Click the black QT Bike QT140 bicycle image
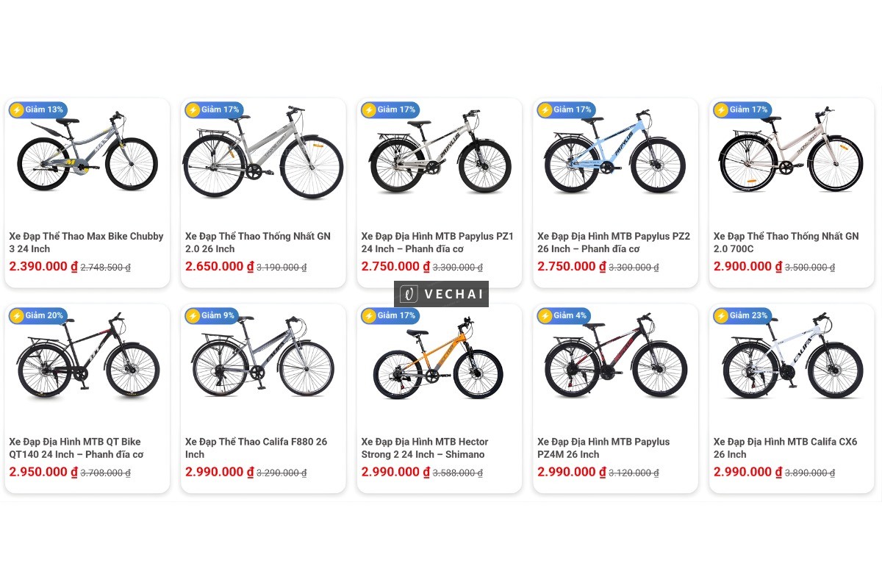Image resolution: width=882 pixels, height=588 pixels. pos(87,360)
